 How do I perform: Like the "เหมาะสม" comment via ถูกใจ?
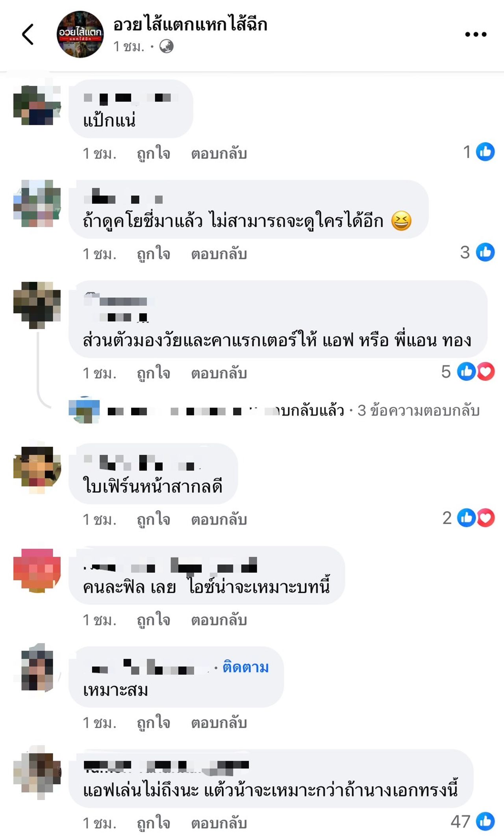pos(154,722)
